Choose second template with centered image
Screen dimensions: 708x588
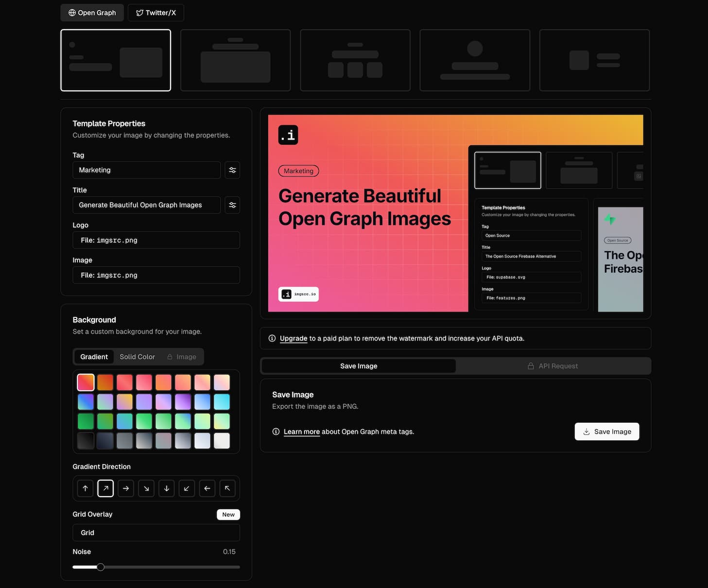(x=236, y=60)
